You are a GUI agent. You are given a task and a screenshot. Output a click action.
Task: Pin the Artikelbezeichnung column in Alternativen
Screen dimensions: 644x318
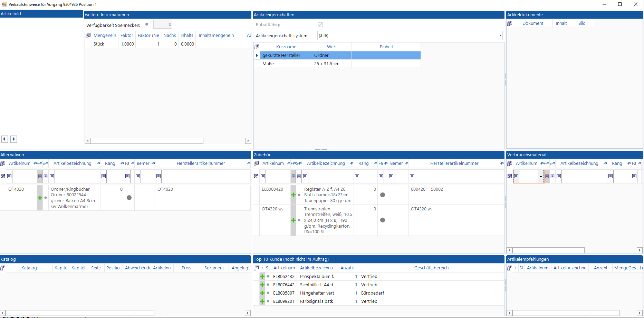click(x=98, y=163)
